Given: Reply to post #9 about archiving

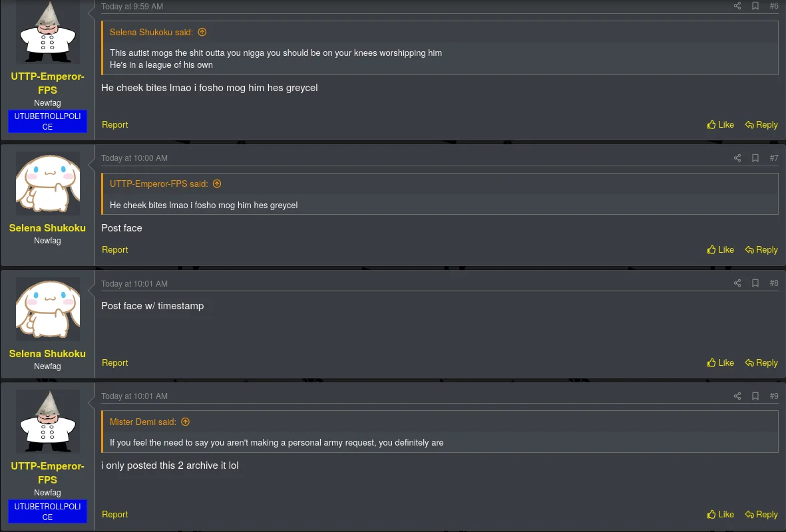Looking at the screenshot, I should click(x=761, y=515).
